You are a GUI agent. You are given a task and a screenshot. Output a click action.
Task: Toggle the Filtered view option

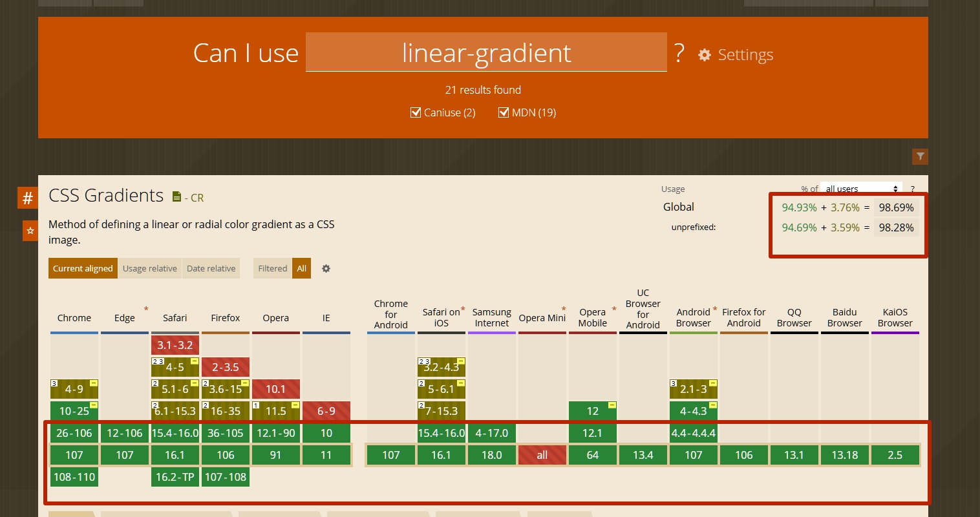click(x=272, y=269)
